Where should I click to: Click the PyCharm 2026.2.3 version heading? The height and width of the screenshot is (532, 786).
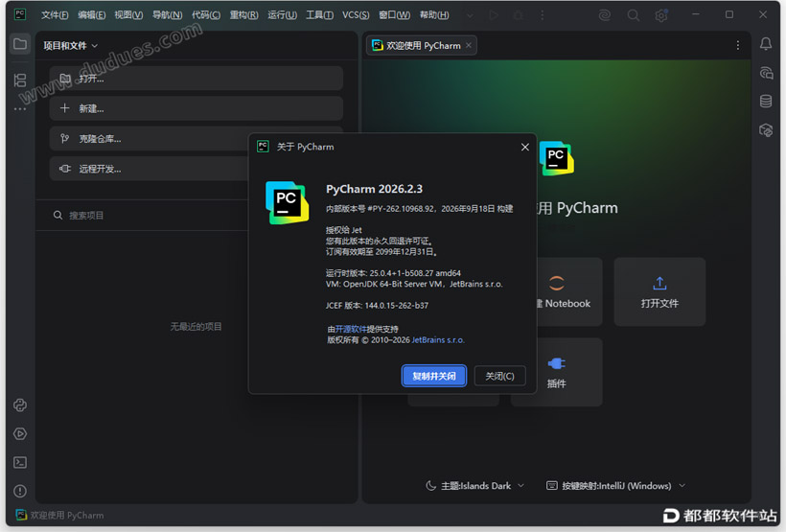(x=375, y=189)
